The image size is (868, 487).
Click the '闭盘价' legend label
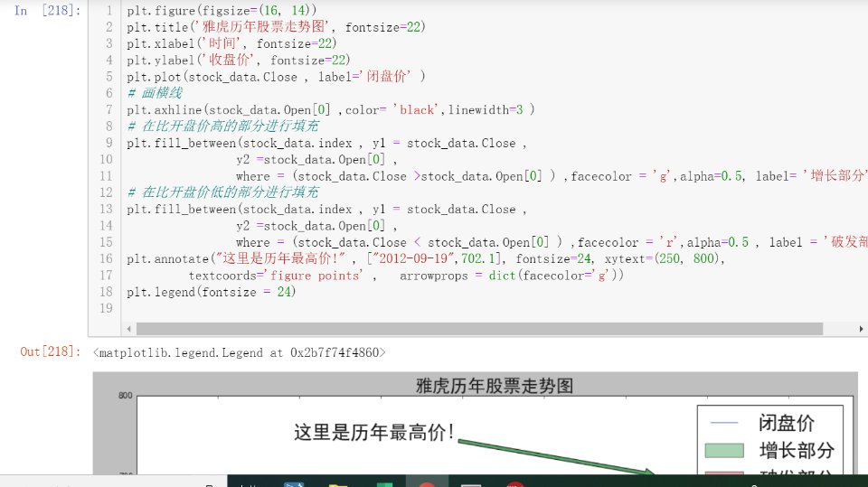pyautogui.click(x=786, y=424)
